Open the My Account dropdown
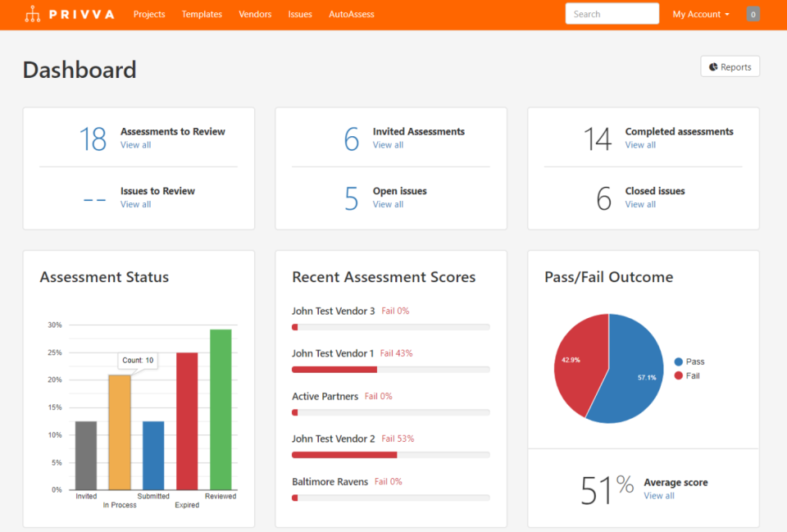The image size is (787, 532). [x=699, y=13]
